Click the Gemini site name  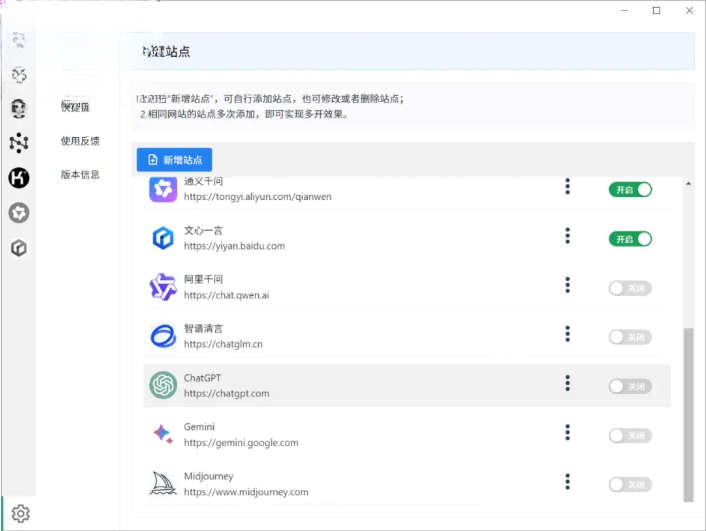199,427
